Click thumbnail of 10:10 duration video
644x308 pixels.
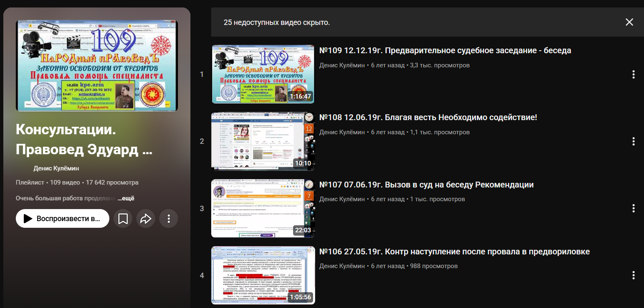[x=263, y=141]
